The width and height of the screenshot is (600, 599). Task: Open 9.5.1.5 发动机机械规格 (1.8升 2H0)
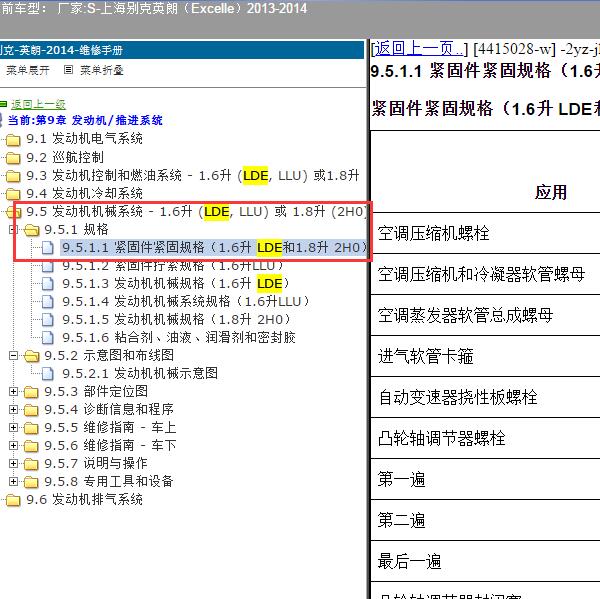tap(176, 319)
